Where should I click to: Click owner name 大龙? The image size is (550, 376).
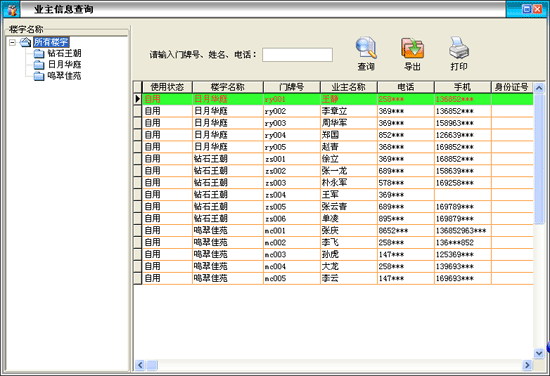pyautogui.click(x=330, y=266)
